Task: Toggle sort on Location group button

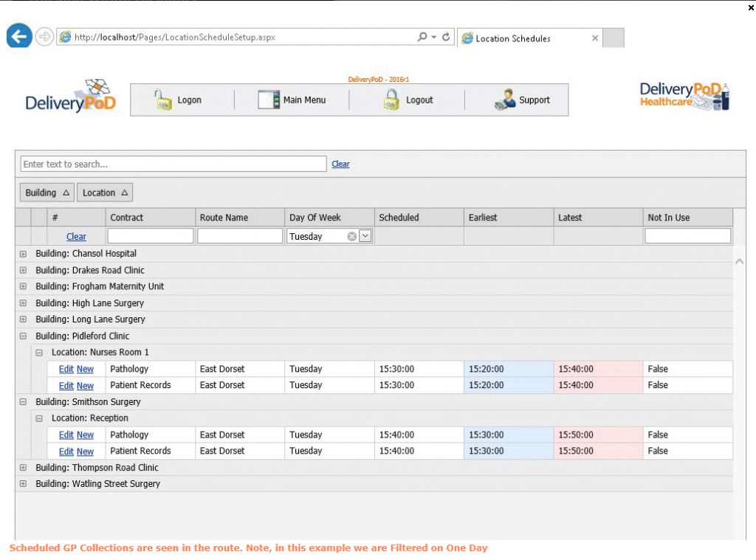Action: coord(105,193)
